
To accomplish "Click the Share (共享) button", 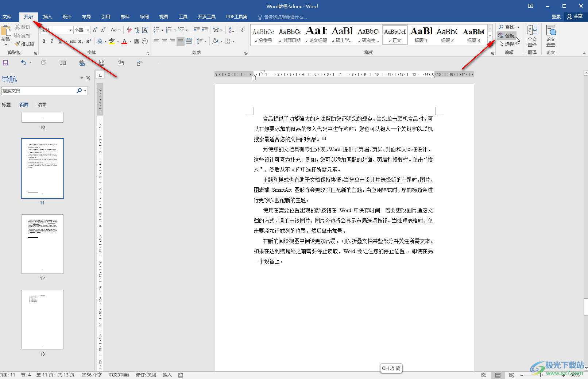I will 575,16.
